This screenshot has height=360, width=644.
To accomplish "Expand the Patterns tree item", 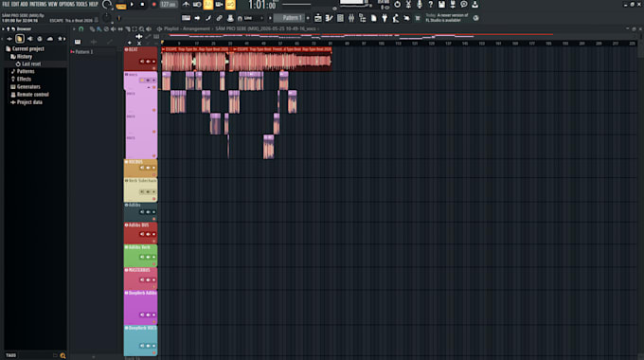I will tap(23, 71).
